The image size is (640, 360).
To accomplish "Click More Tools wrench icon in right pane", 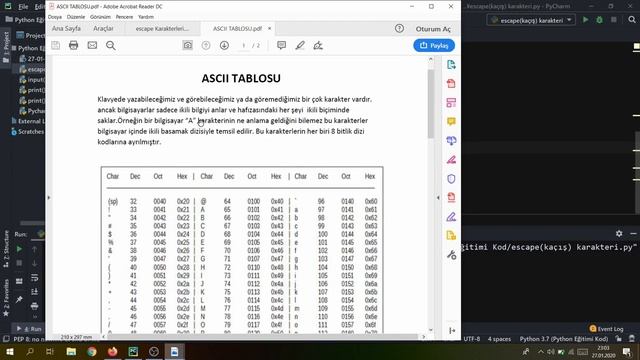I will coord(451,255).
